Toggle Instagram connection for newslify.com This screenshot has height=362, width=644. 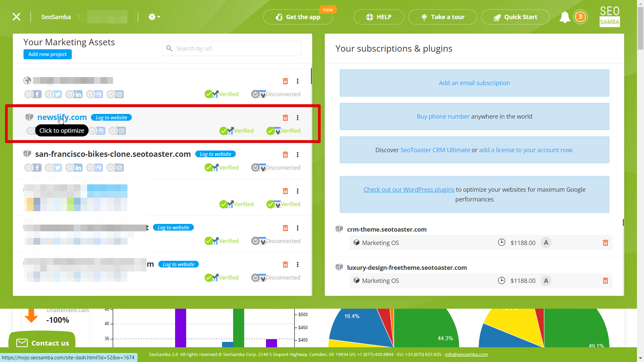click(117, 131)
